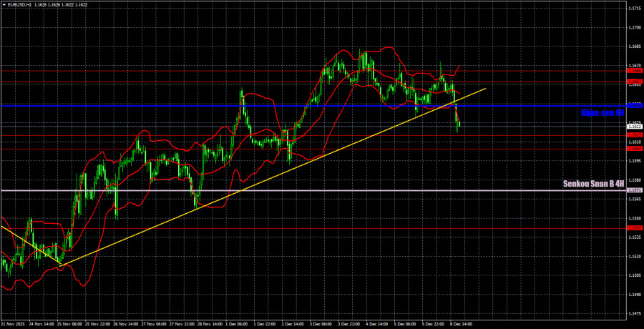Click the 1.1715 value on price axis
The height and width of the screenshot is (329, 644).
click(x=635, y=8)
